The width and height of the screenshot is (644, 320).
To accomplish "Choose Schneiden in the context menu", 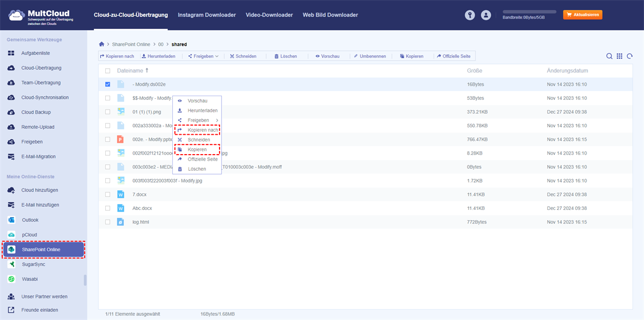I will pos(197,140).
